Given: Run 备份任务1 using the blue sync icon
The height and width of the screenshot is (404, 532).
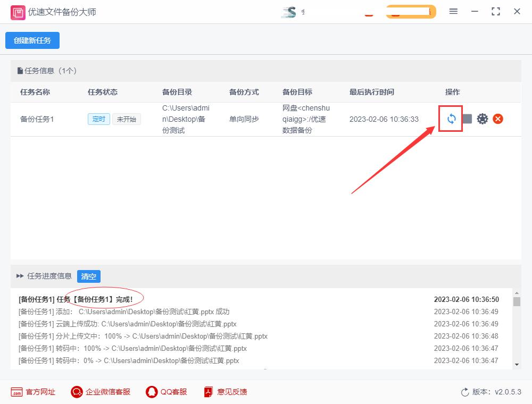Looking at the screenshot, I should point(450,119).
